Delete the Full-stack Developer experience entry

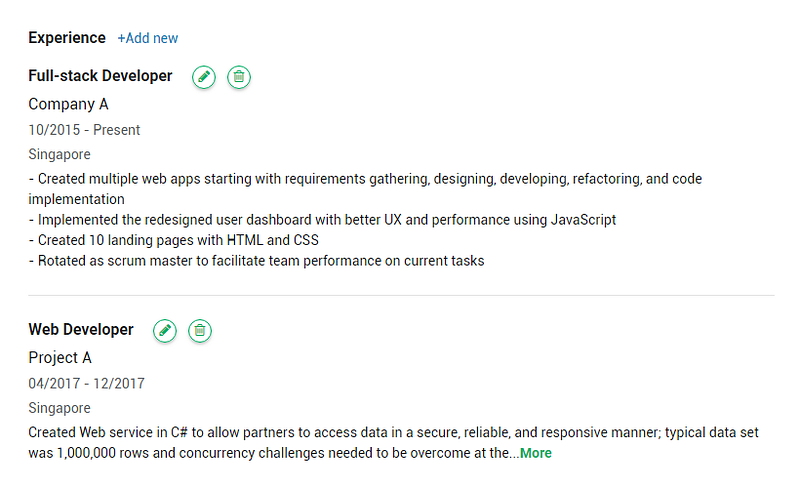pyautogui.click(x=238, y=77)
